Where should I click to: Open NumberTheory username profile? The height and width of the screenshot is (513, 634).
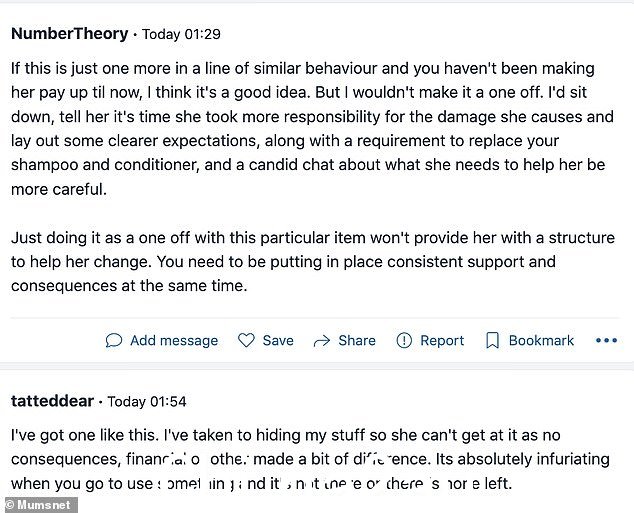[70, 34]
